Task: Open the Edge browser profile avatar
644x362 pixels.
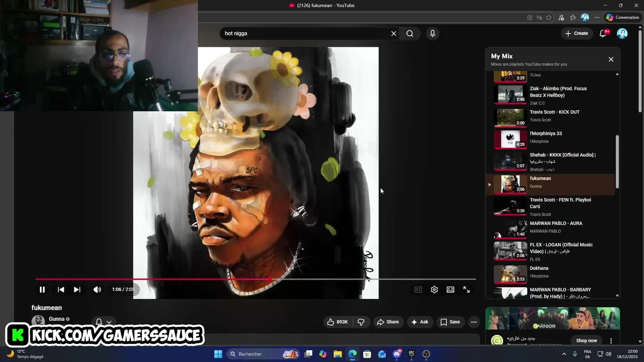Action: (585, 17)
